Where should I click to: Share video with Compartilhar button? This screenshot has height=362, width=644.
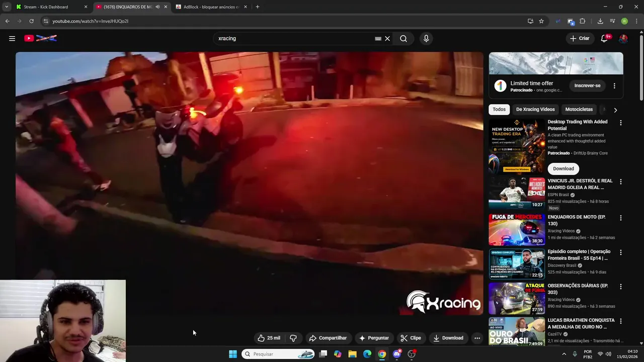click(328, 338)
